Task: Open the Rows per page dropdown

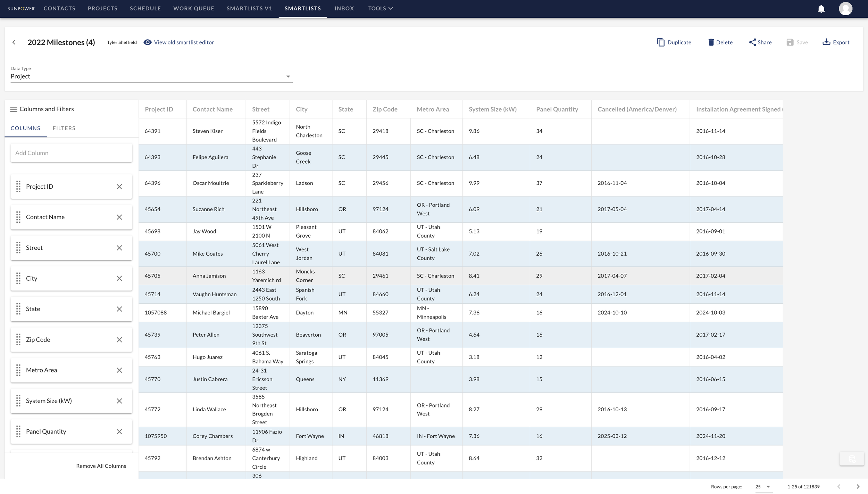Action: (763, 486)
